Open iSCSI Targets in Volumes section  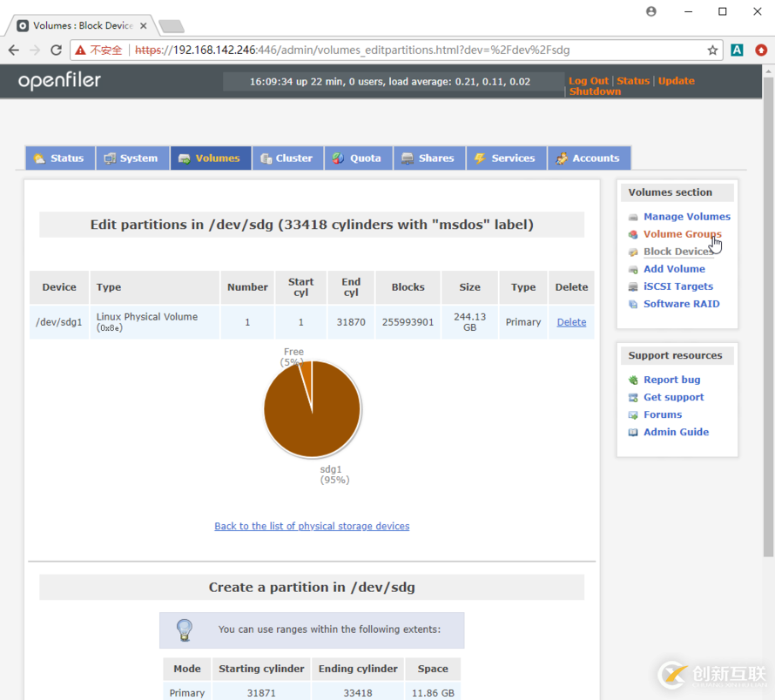pos(677,286)
